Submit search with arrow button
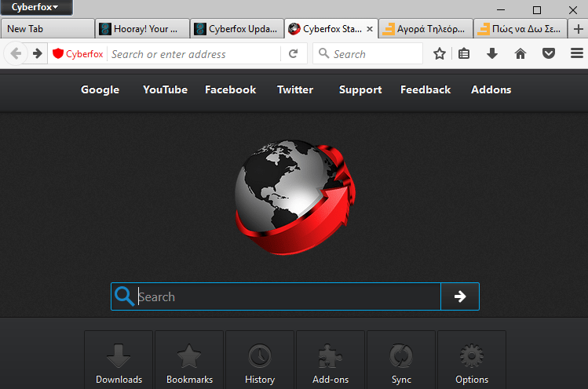Viewport: 588px width, 389px height. coord(460,296)
